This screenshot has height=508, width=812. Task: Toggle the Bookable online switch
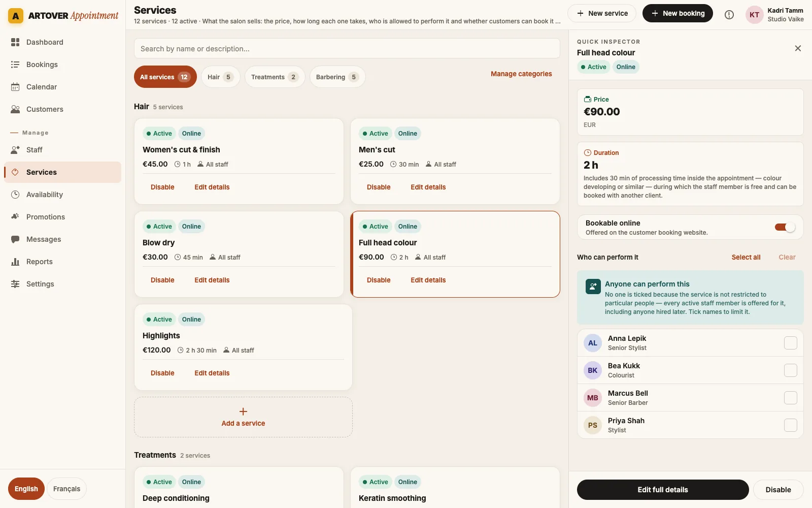coord(785,227)
